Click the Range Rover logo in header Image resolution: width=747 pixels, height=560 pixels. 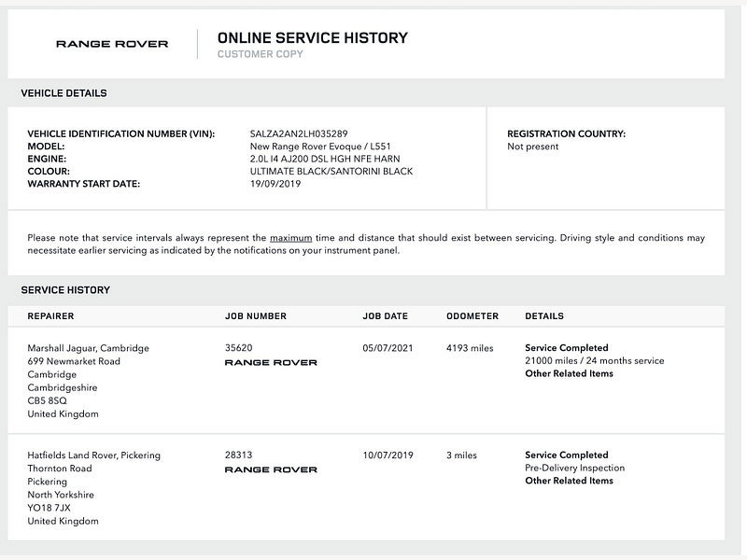click(112, 44)
